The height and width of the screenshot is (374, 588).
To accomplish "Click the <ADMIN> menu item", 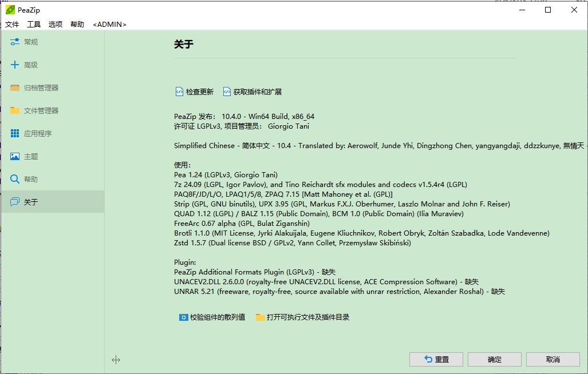I will pyautogui.click(x=109, y=25).
